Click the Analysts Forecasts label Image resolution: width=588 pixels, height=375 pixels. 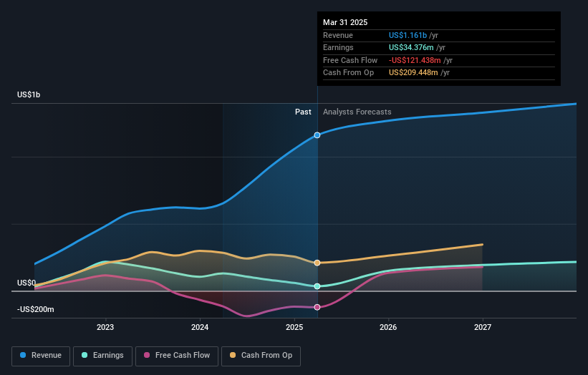357,112
